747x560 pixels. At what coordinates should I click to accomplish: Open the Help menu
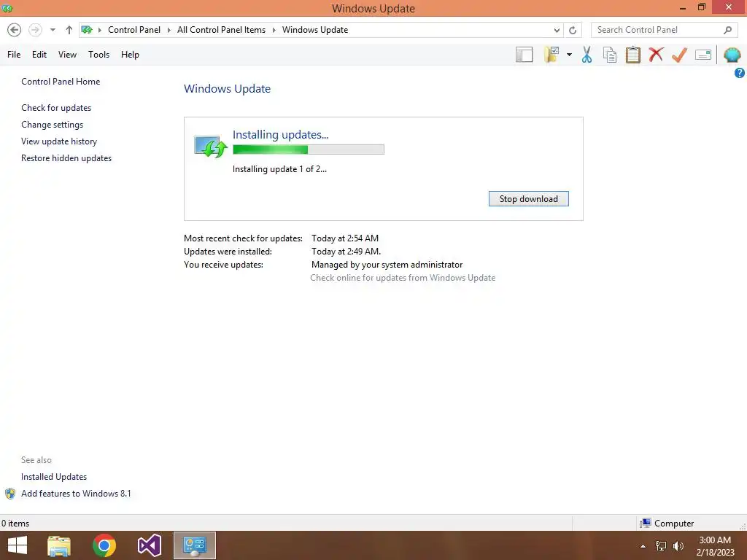pyautogui.click(x=130, y=55)
